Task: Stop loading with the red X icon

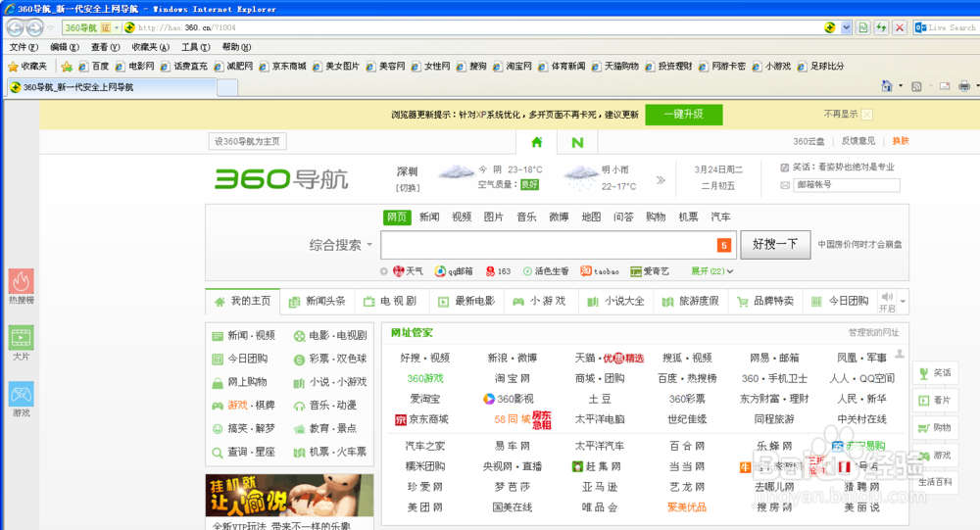Action: 900,27
